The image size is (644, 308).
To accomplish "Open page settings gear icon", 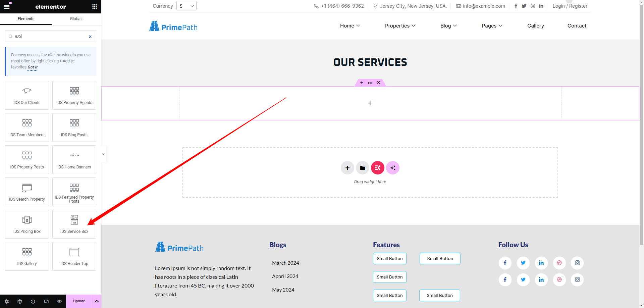I will (x=7, y=301).
